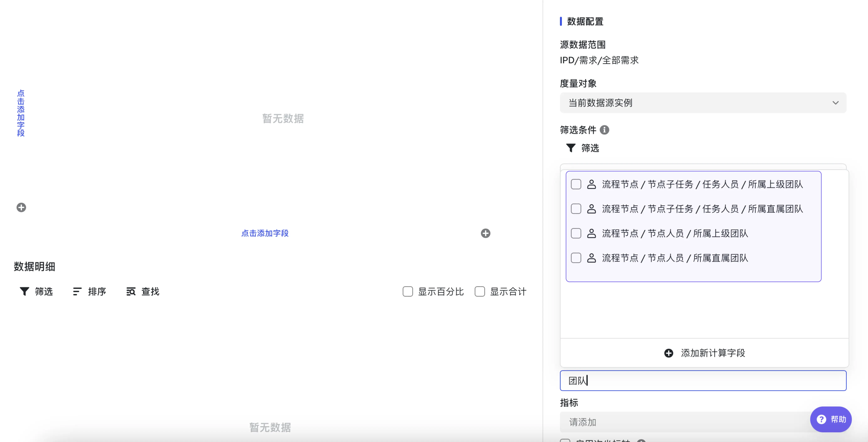Click 筛选 button under 筛选条件
Image resolution: width=868 pixels, height=442 pixels.
583,148
